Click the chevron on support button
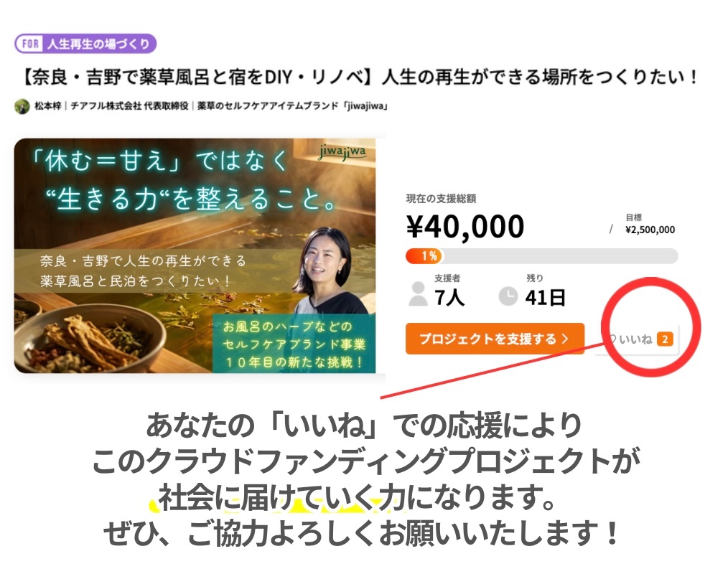Image resolution: width=728 pixels, height=569 pixels. 565,339
